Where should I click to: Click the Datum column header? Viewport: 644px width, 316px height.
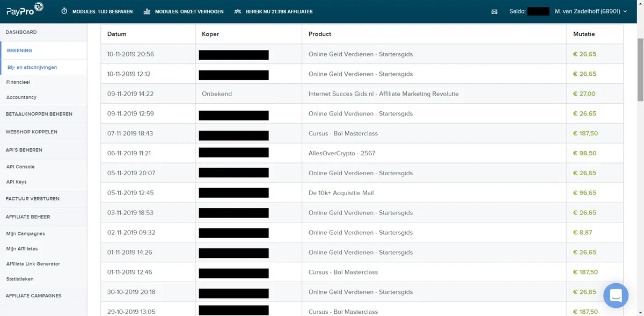coord(116,34)
